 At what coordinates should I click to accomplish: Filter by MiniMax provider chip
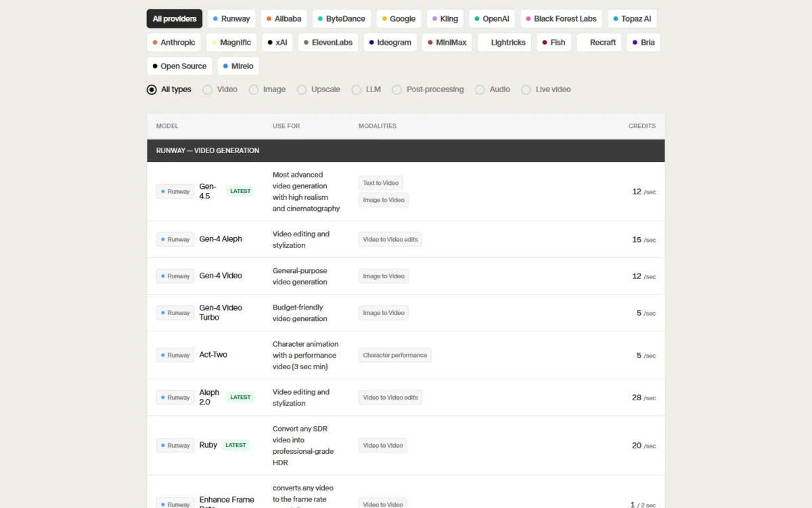pos(447,43)
